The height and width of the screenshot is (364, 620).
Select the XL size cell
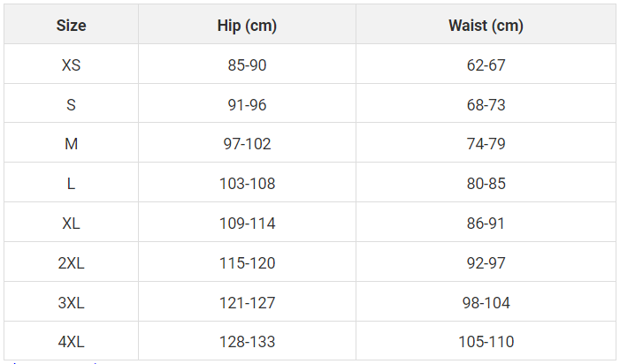(71, 222)
